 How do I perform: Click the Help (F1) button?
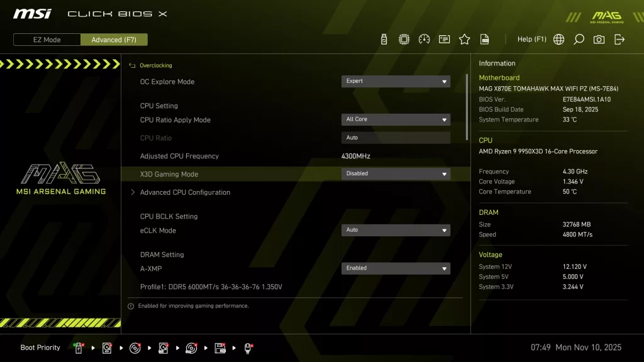[x=531, y=38]
